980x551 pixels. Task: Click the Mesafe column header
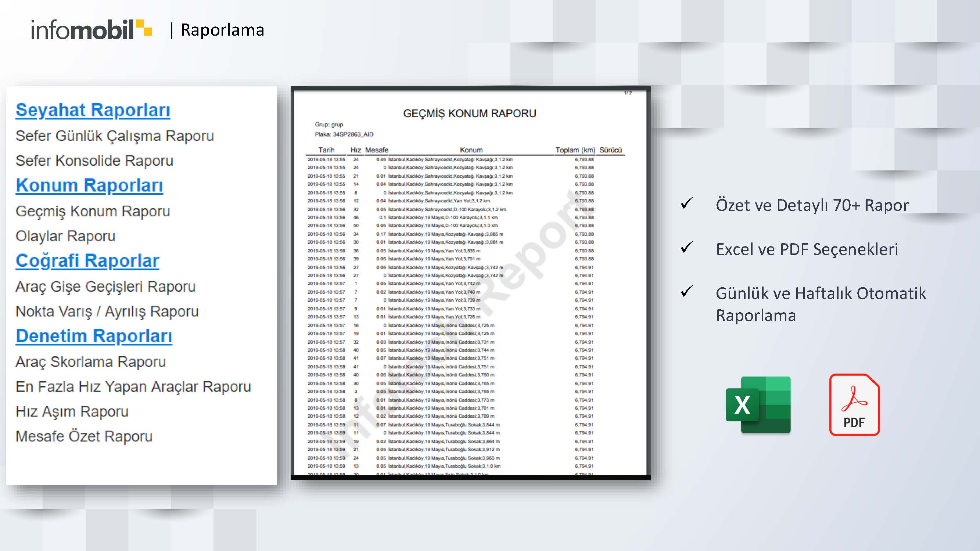[x=377, y=150]
